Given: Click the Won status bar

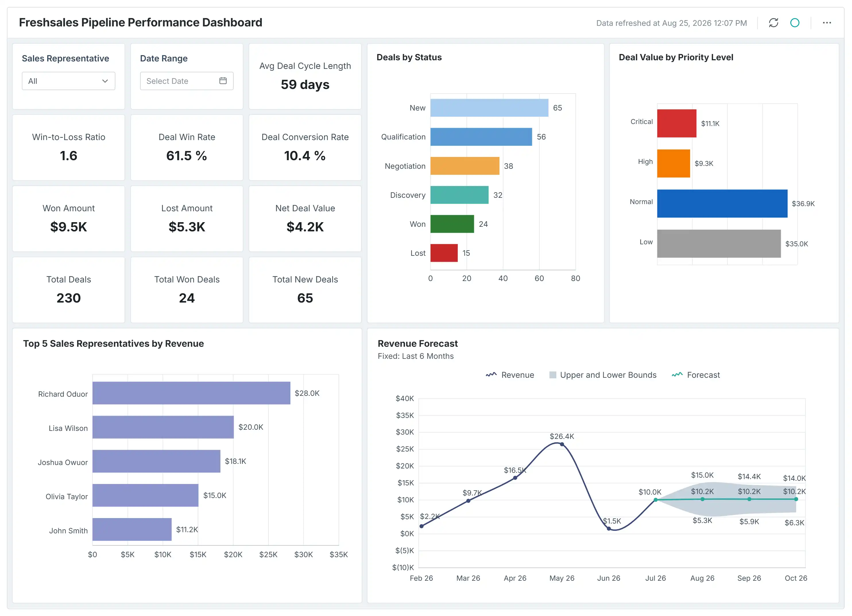Looking at the screenshot, I should 452,224.
